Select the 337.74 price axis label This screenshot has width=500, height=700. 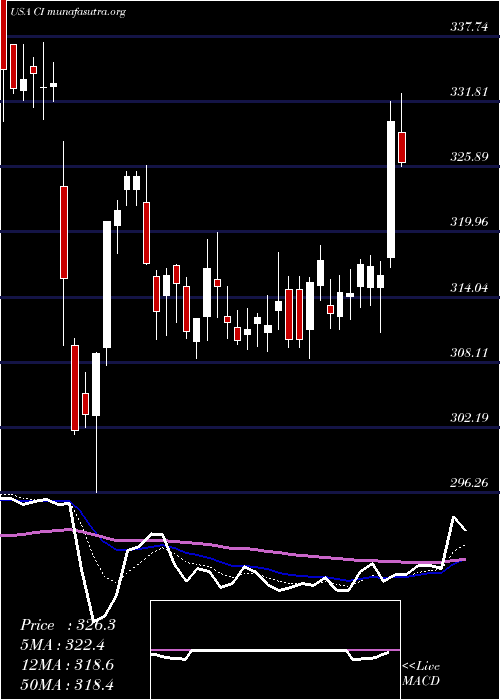(x=470, y=27)
